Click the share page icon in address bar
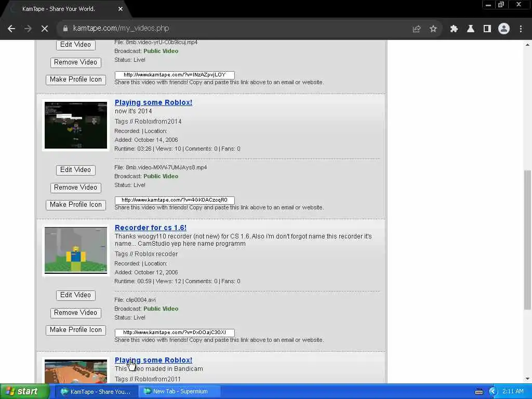The height and width of the screenshot is (399, 532). click(x=416, y=29)
